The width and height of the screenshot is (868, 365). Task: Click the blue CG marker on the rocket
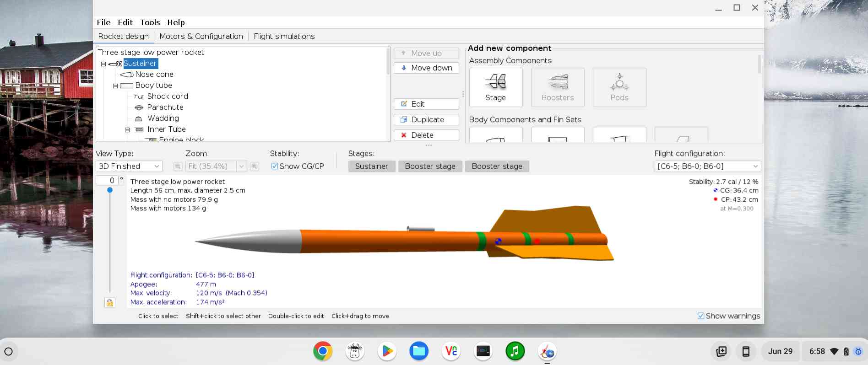(x=498, y=241)
